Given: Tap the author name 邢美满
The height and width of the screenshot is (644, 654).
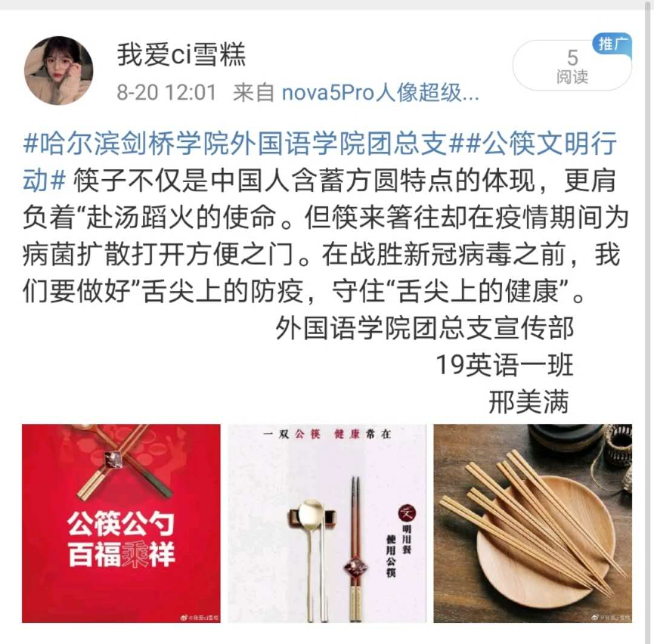Looking at the screenshot, I should click(x=529, y=402).
